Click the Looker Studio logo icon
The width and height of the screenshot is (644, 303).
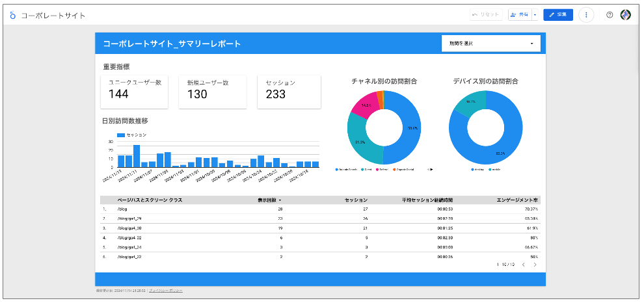coord(13,15)
